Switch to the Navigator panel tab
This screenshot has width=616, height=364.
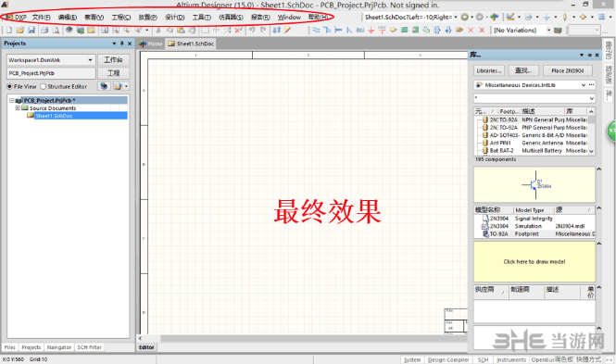(59, 347)
